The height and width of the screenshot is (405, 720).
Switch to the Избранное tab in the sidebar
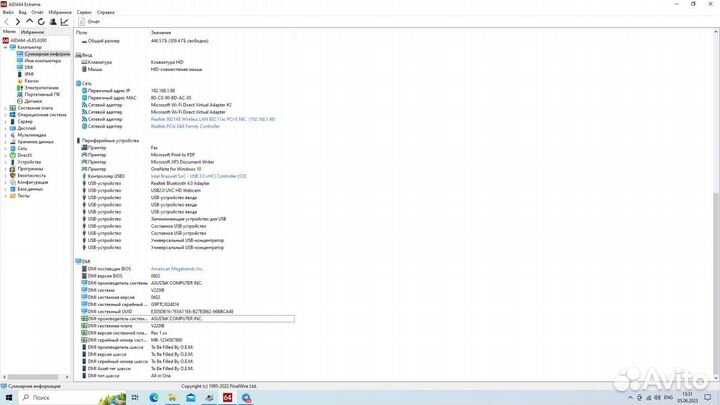tap(33, 32)
